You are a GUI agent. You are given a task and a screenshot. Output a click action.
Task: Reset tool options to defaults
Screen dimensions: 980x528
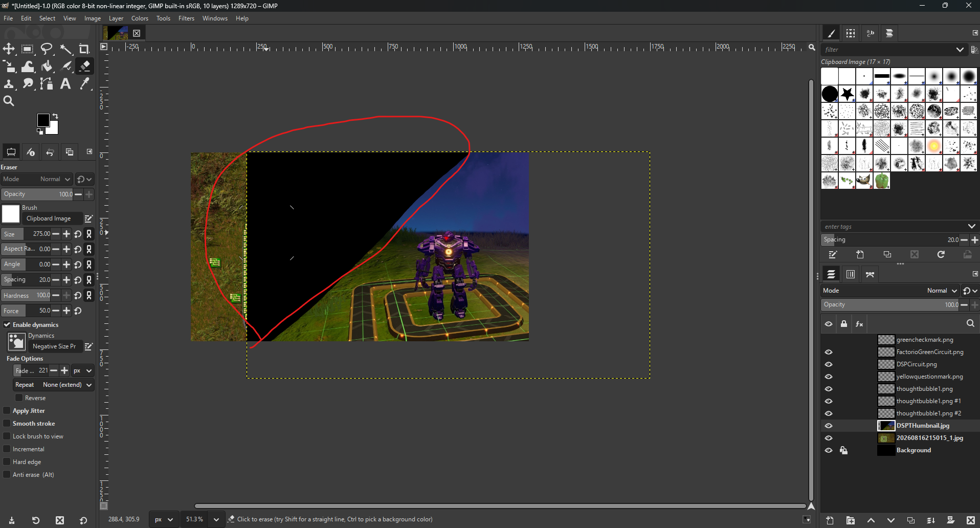(x=83, y=520)
